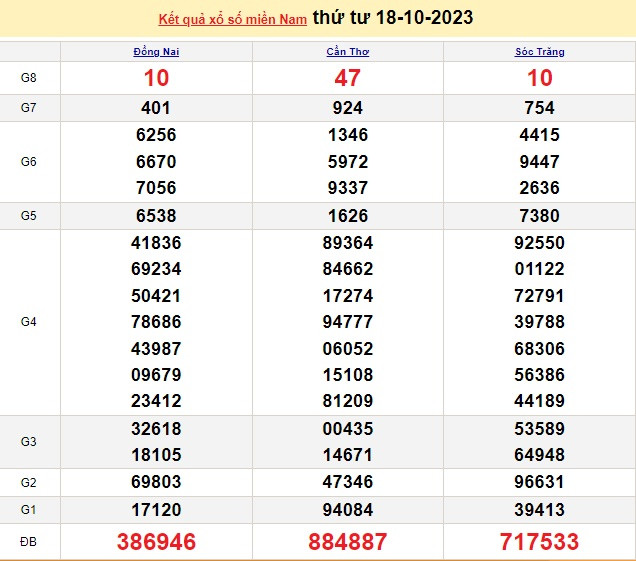Click Sóc Trăng G1 number 39413
This screenshot has width=636, height=561.
click(539, 510)
